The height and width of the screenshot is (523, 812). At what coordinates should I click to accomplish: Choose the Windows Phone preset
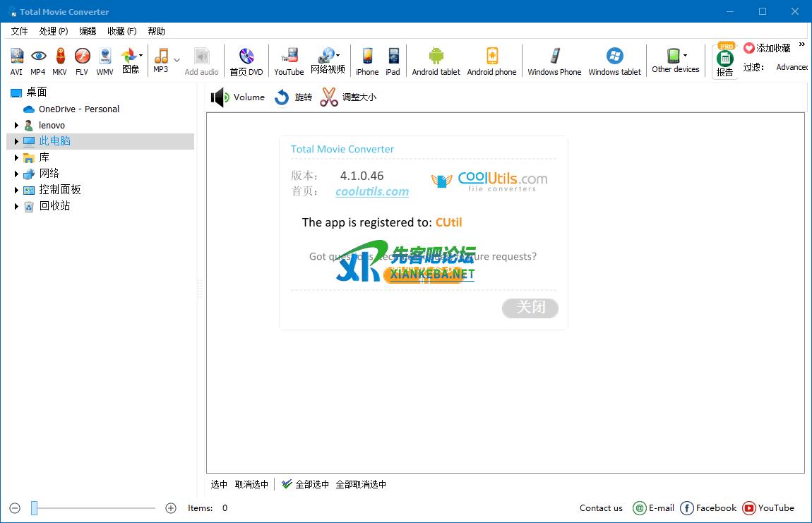tap(554, 61)
